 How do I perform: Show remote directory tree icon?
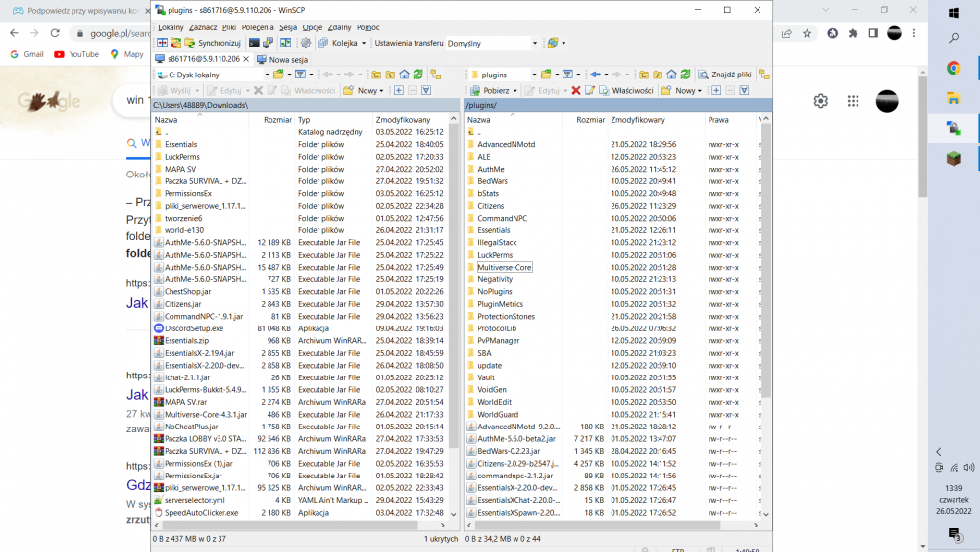764,75
